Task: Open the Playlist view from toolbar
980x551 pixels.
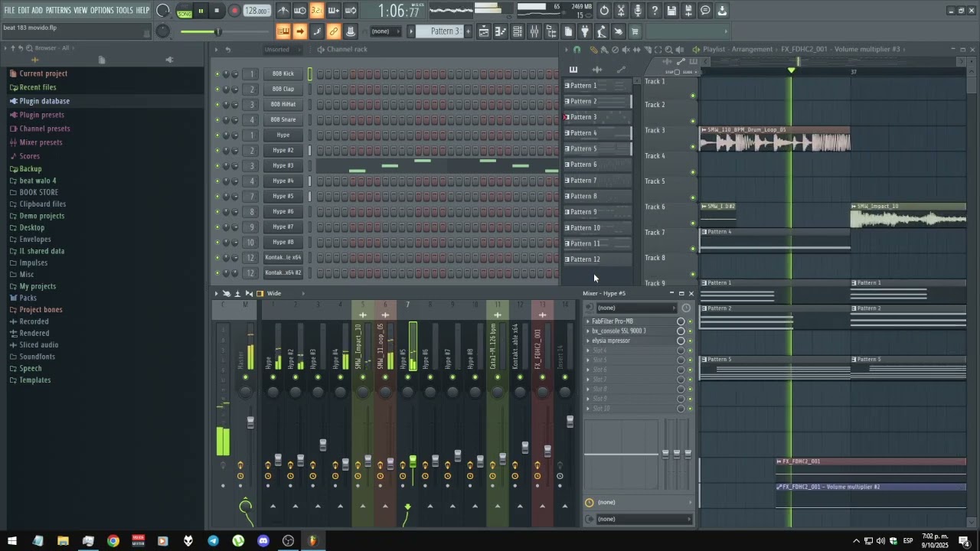Action: click(484, 31)
